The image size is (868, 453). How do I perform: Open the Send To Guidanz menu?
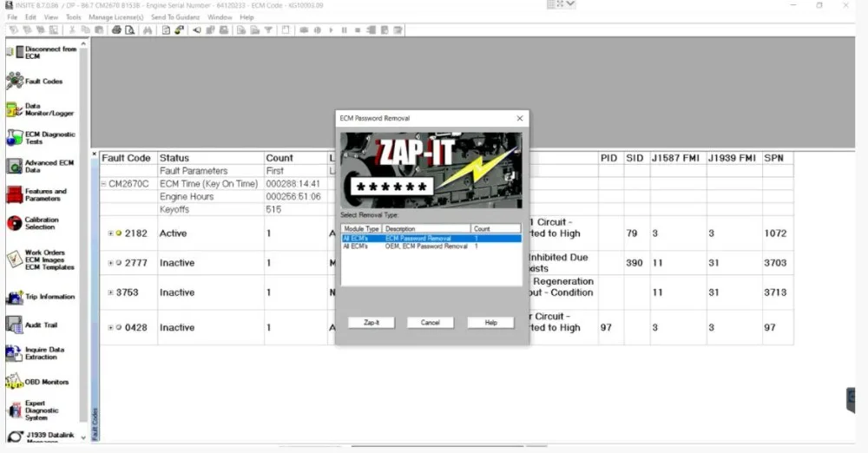tap(175, 17)
